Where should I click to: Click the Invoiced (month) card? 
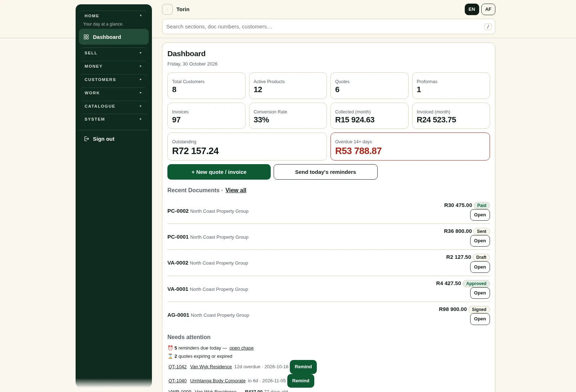[x=451, y=116]
